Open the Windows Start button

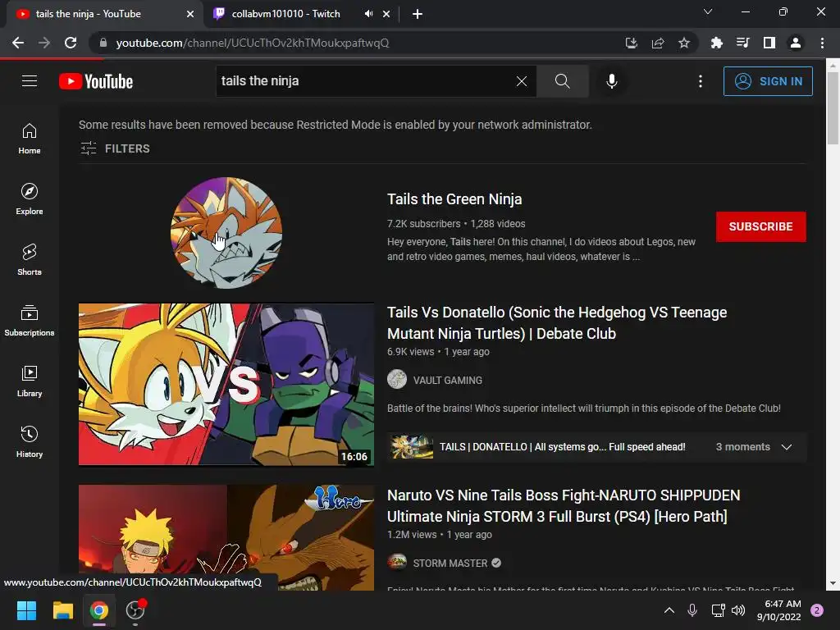(x=26, y=610)
